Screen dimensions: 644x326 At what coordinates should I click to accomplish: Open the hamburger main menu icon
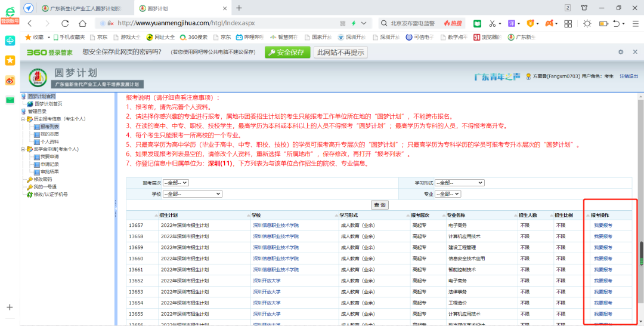tap(634, 23)
